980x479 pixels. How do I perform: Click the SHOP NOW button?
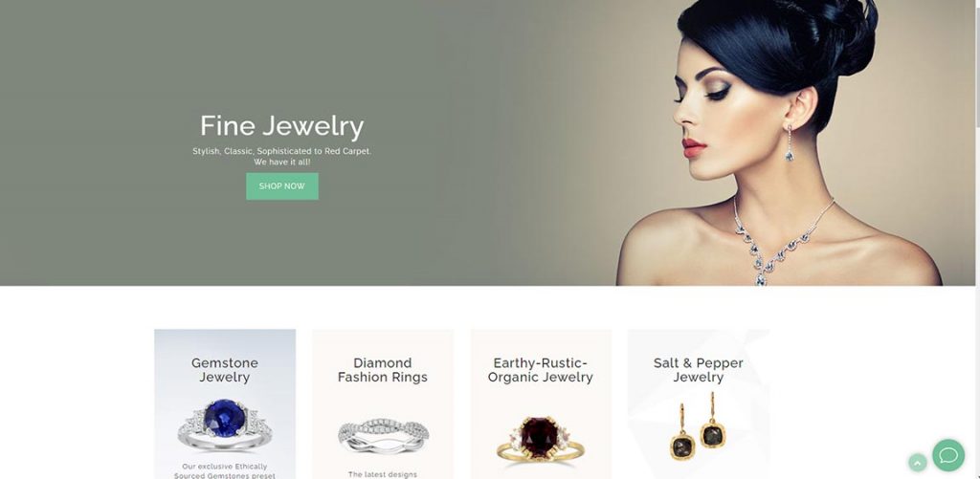click(282, 186)
